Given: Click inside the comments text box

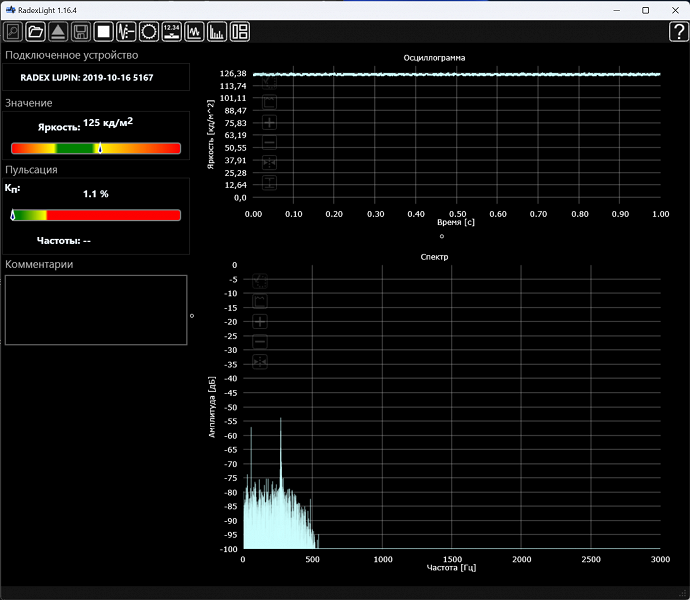Looking at the screenshot, I should (x=96, y=310).
